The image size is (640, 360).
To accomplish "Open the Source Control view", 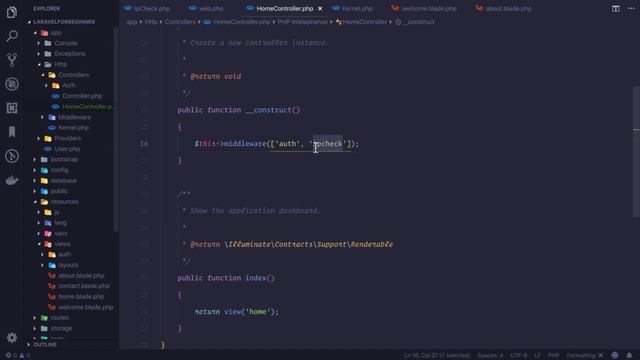I will click(x=12, y=60).
